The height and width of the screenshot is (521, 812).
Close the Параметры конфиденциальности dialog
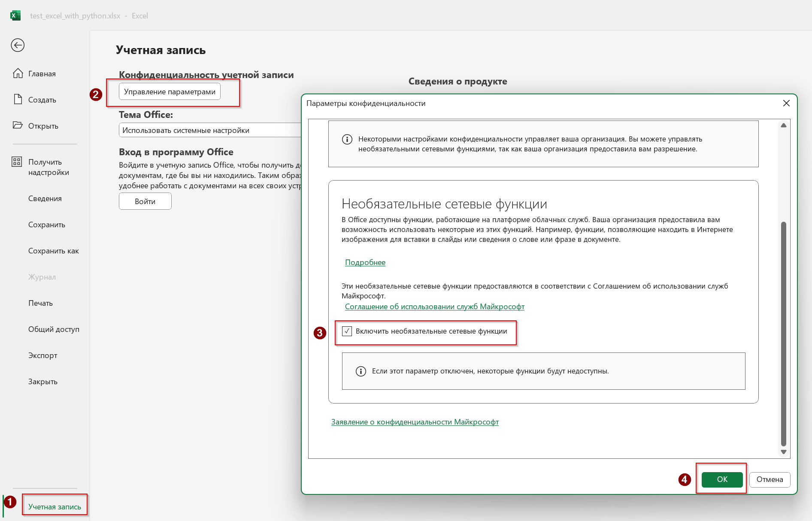(x=786, y=103)
